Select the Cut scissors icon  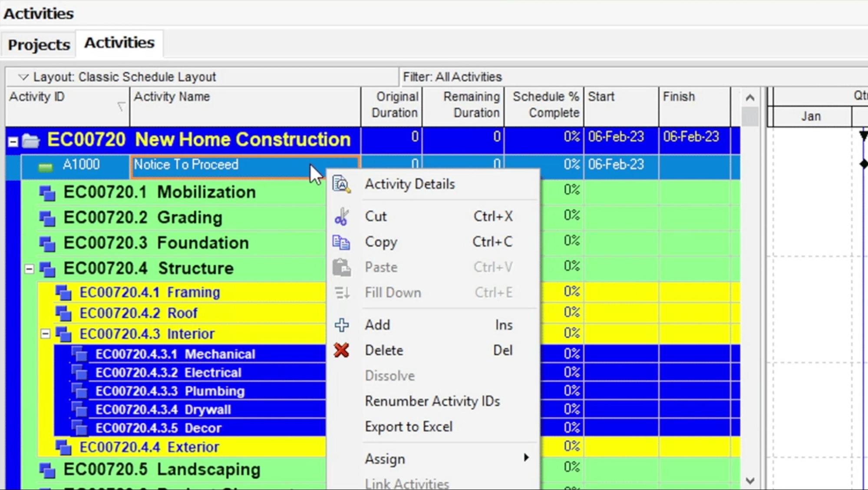click(341, 216)
